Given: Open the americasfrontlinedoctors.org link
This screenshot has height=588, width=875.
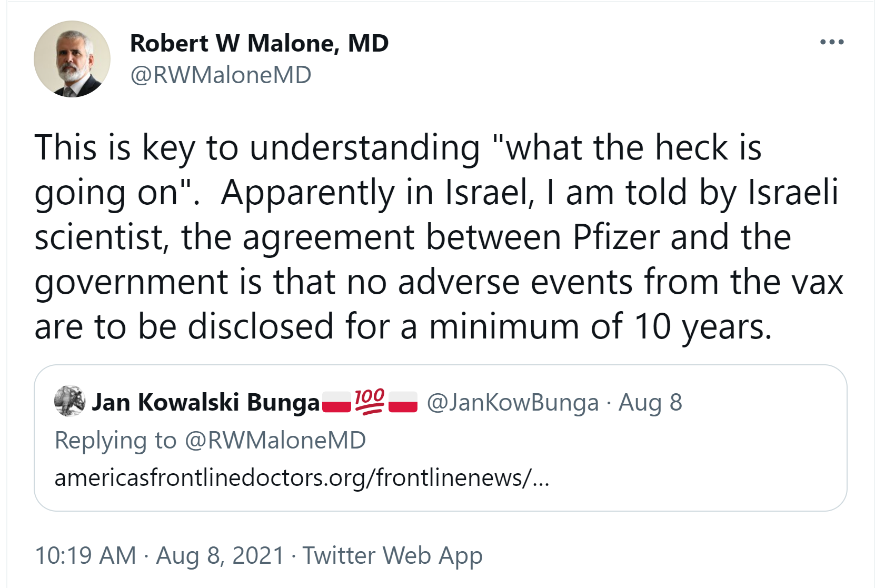Looking at the screenshot, I should 302,478.
